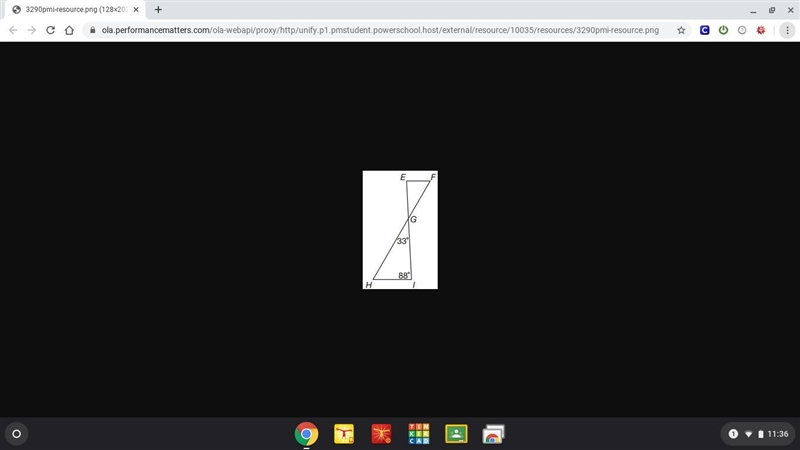Open the ChromeOS launcher
The width and height of the screenshot is (800, 450).
[x=16, y=434]
